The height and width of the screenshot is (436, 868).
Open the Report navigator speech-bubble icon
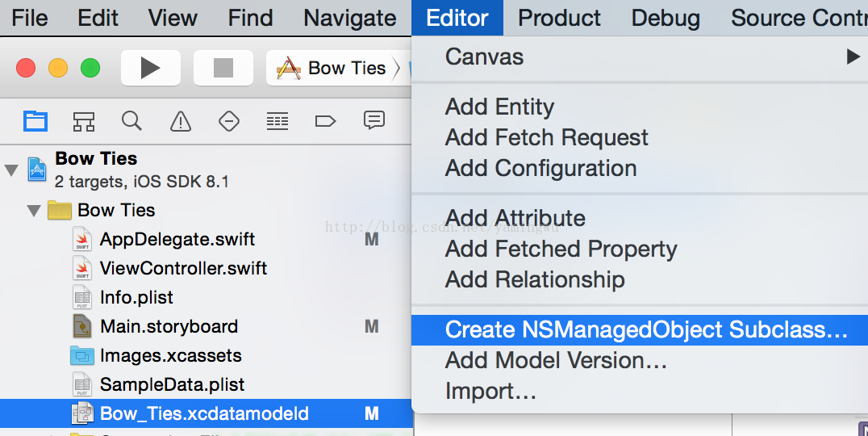(x=374, y=119)
